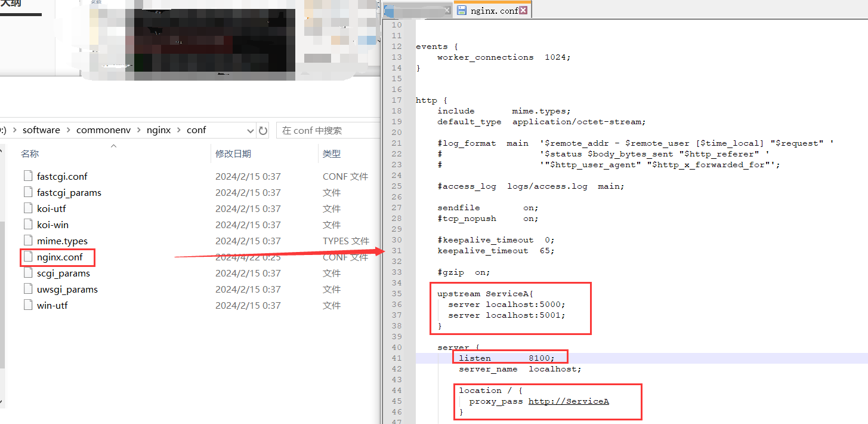
Task: Click line number 17 in editor margin
Action: pyautogui.click(x=397, y=100)
